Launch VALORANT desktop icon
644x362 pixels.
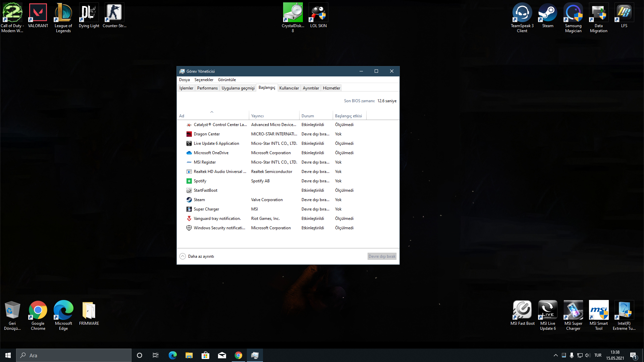38,15
